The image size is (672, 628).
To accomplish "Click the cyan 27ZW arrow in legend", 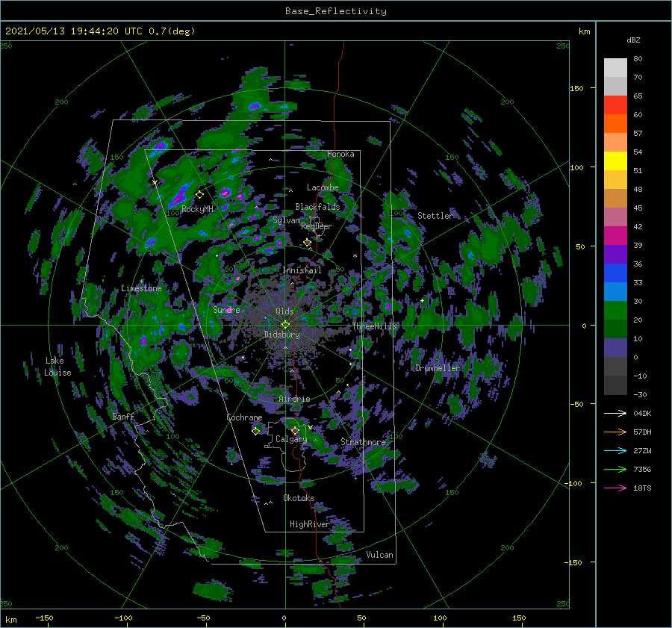I will pos(615,450).
